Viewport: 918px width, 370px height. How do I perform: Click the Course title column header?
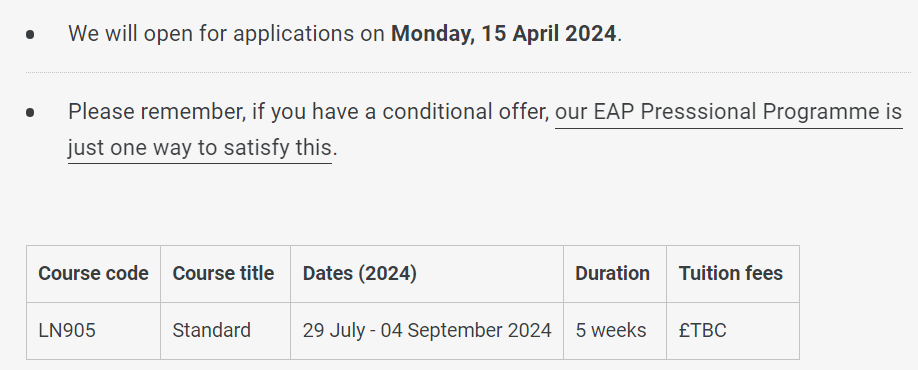[x=225, y=273]
